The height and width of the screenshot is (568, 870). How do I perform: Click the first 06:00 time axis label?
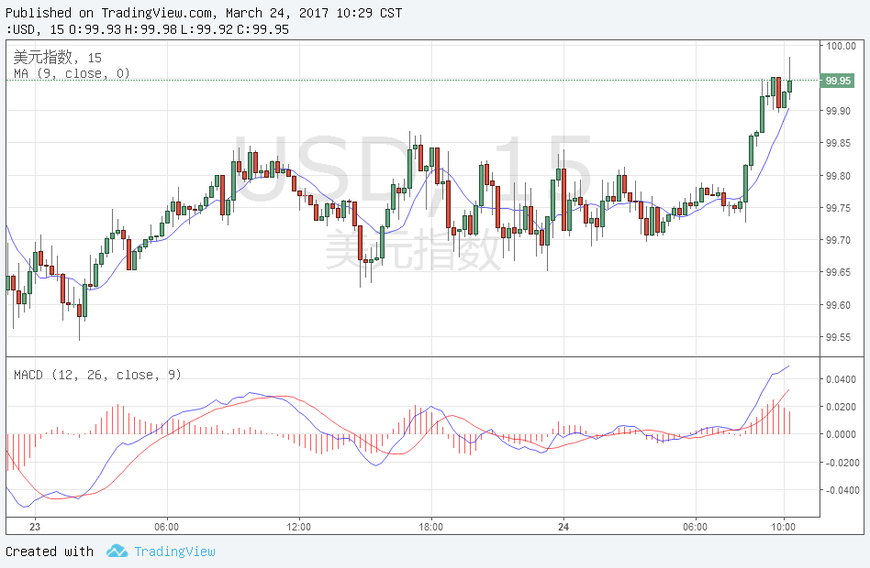pyautogui.click(x=166, y=526)
